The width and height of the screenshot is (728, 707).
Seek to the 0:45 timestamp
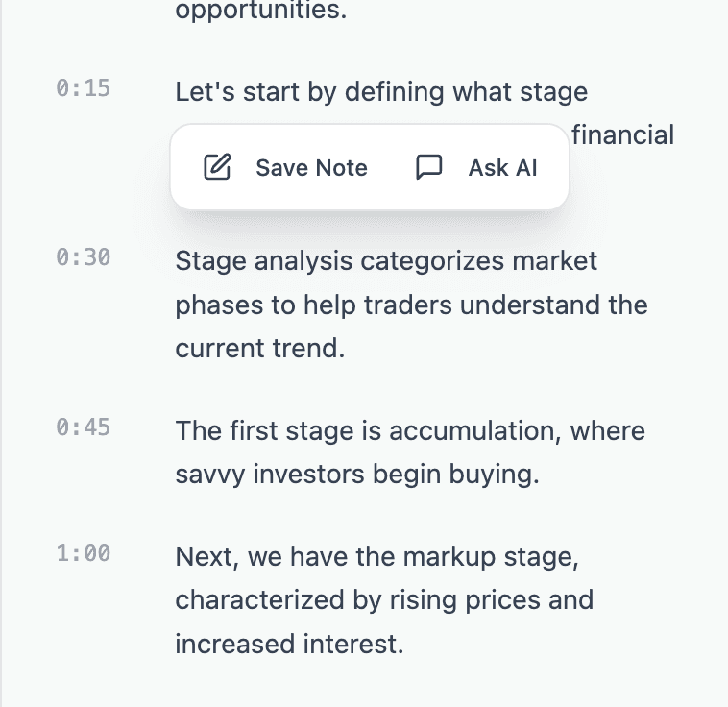coord(84,427)
